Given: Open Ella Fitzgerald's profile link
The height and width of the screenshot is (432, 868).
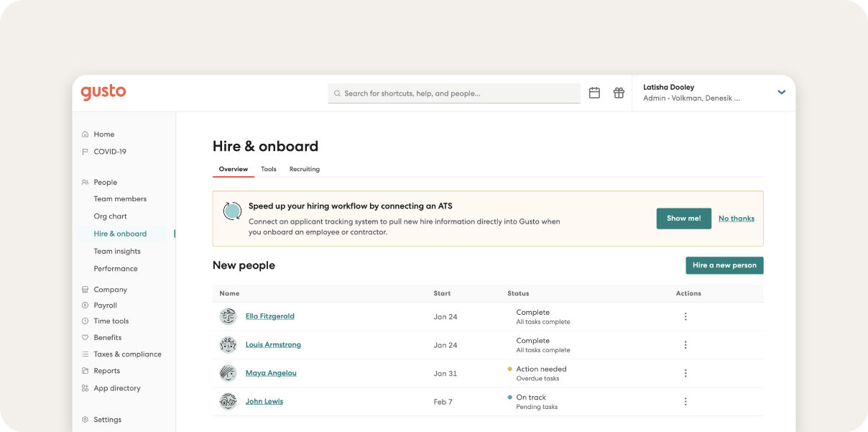Looking at the screenshot, I should 270,316.
